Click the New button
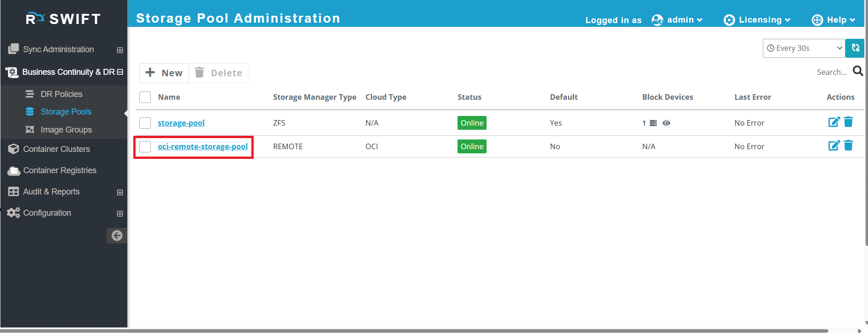868x333 pixels. (164, 73)
